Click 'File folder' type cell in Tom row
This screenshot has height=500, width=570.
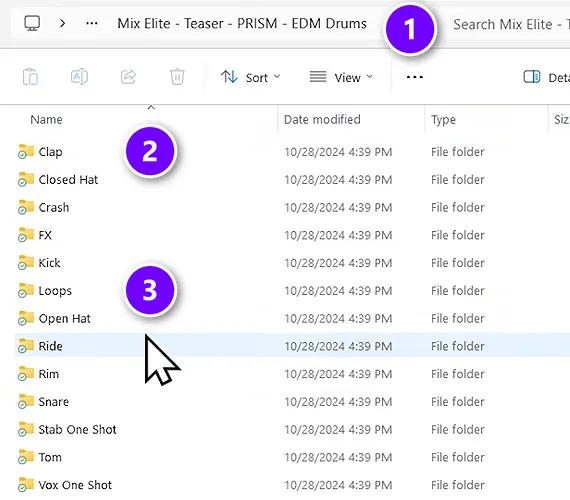coord(458,457)
